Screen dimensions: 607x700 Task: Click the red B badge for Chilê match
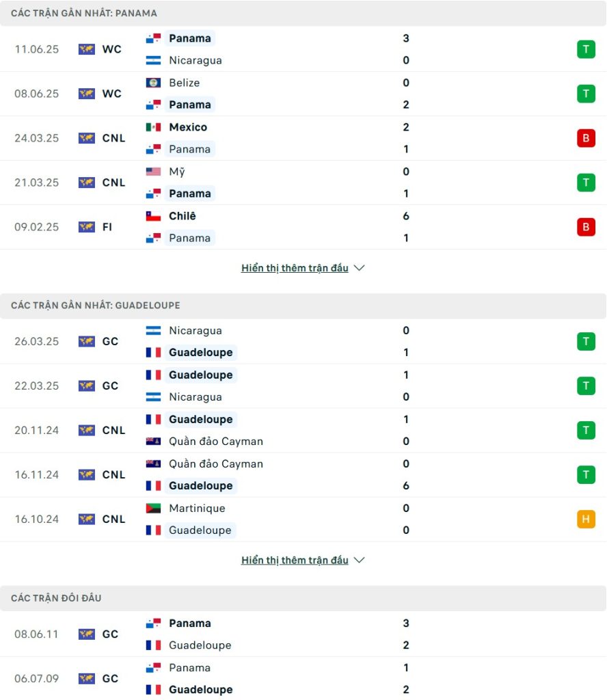(x=586, y=227)
